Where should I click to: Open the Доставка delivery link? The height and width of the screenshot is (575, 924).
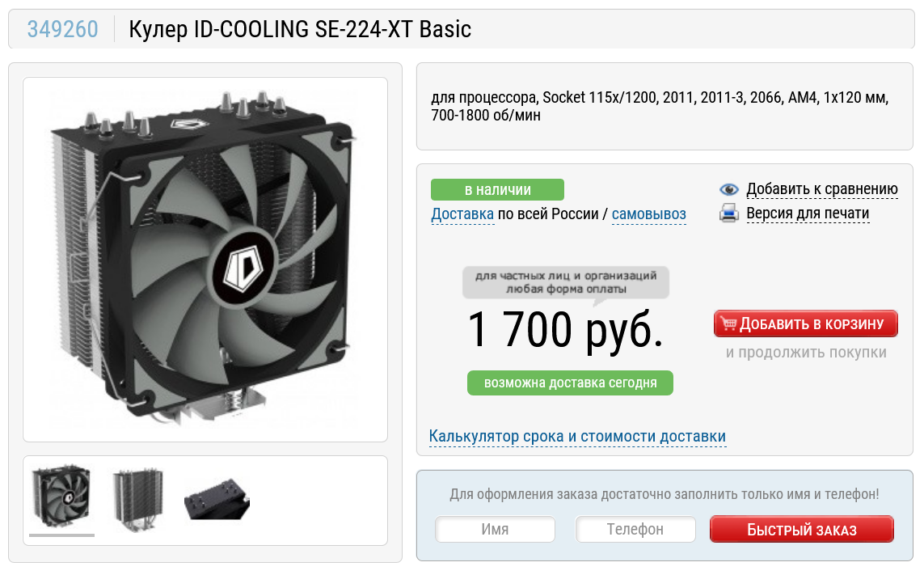pyautogui.click(x=462, y=214)
